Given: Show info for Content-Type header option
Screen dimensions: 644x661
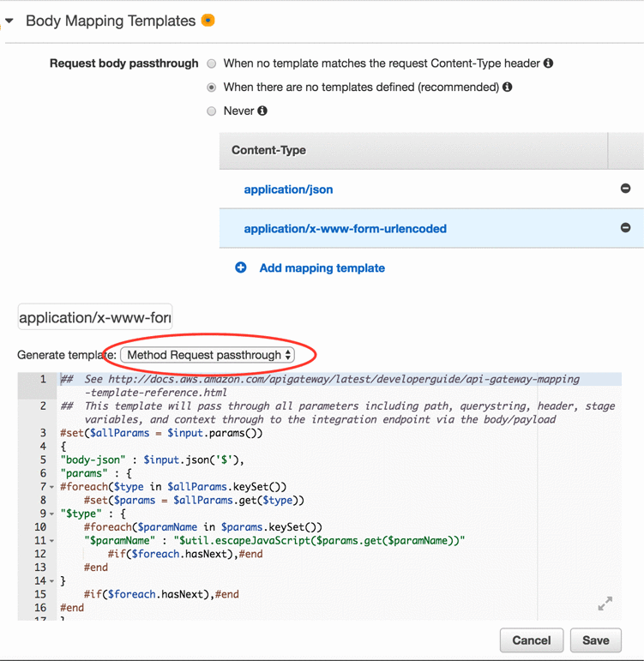Looking at the screenshot, I should (548, 63).
